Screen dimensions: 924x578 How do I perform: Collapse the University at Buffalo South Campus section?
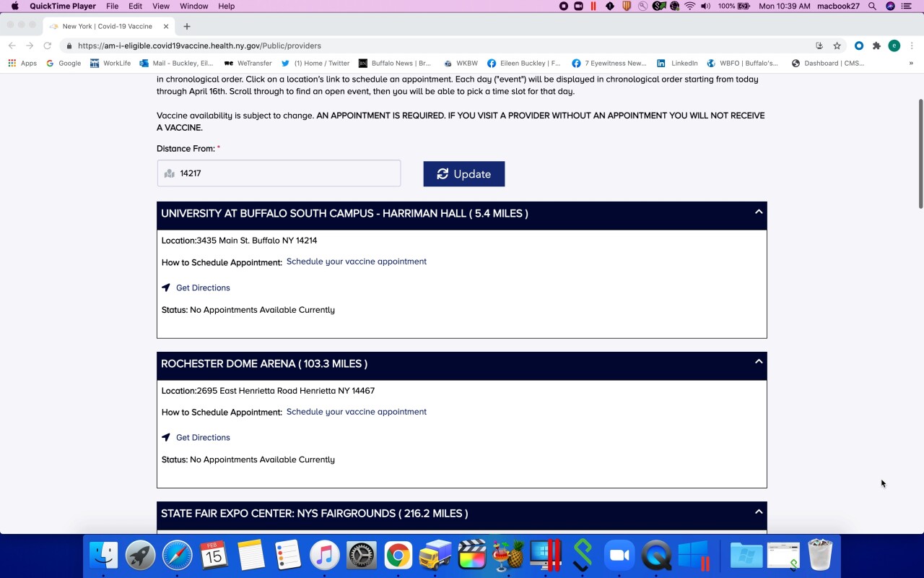758,212
